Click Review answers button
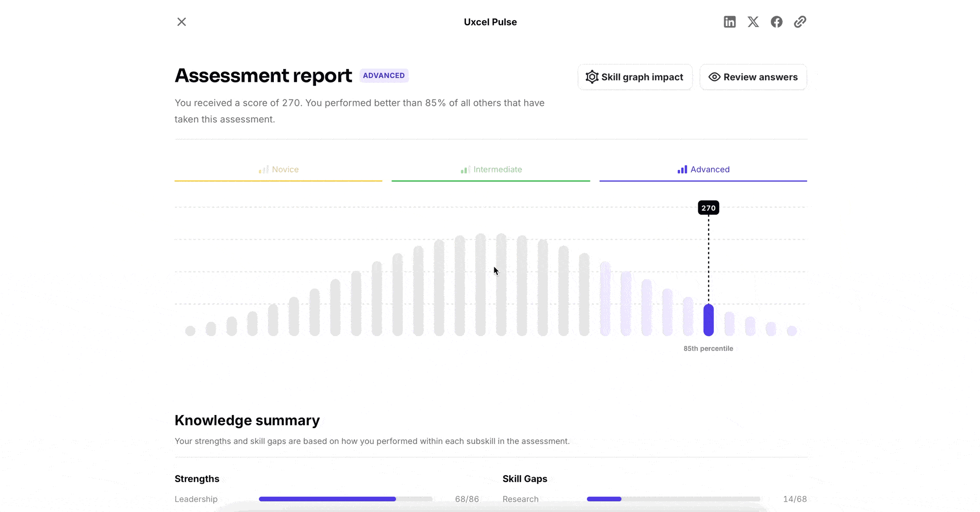Viewport: 980px width, 512px height. tap(753, 77)
